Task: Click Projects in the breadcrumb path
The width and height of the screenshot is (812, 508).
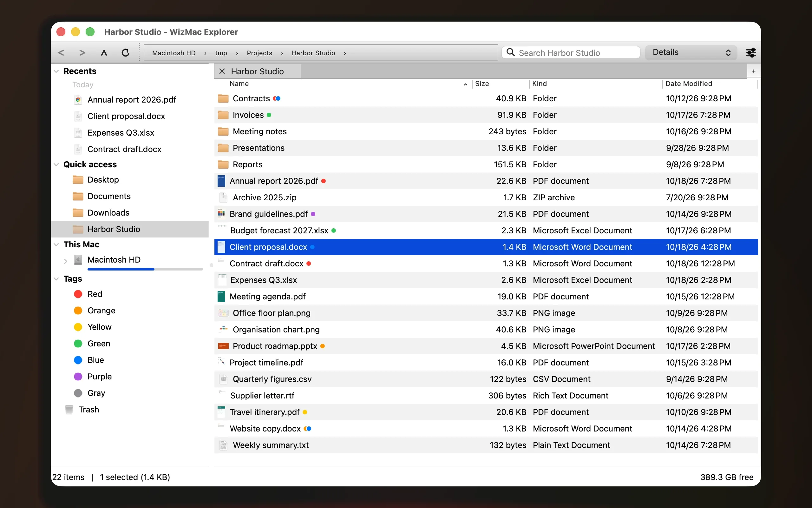Action: (259, 53)
